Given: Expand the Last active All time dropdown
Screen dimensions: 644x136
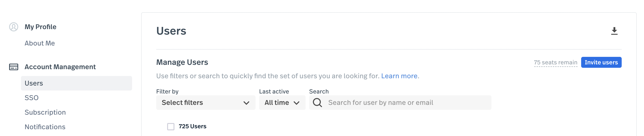Looking at the screenshot, I should click(x=282, y=103).
